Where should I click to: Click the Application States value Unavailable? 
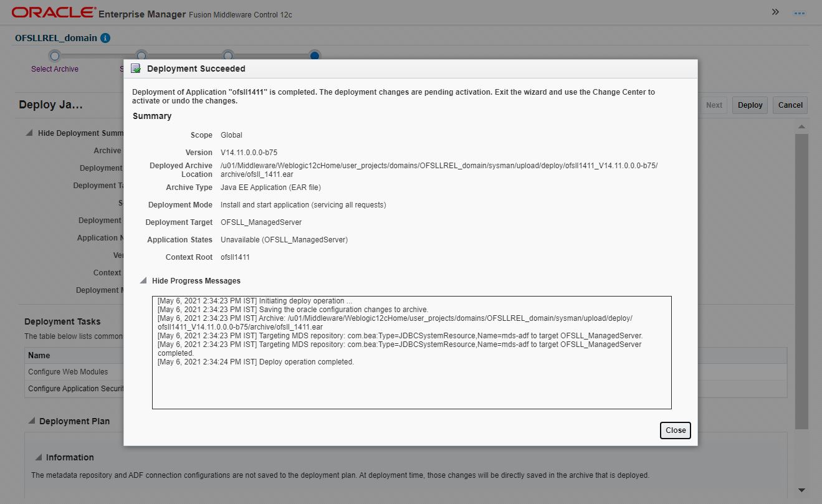tap(284, 240)
